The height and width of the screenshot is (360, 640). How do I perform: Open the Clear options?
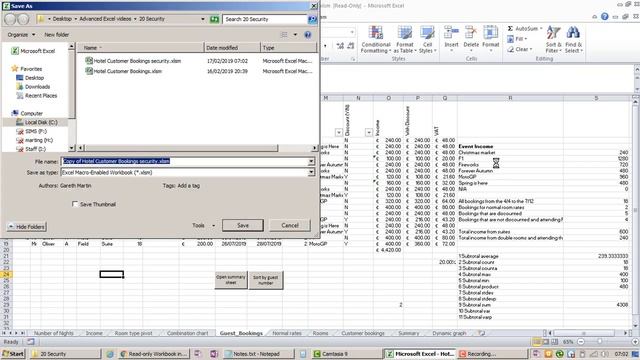[x=520, y=49]
